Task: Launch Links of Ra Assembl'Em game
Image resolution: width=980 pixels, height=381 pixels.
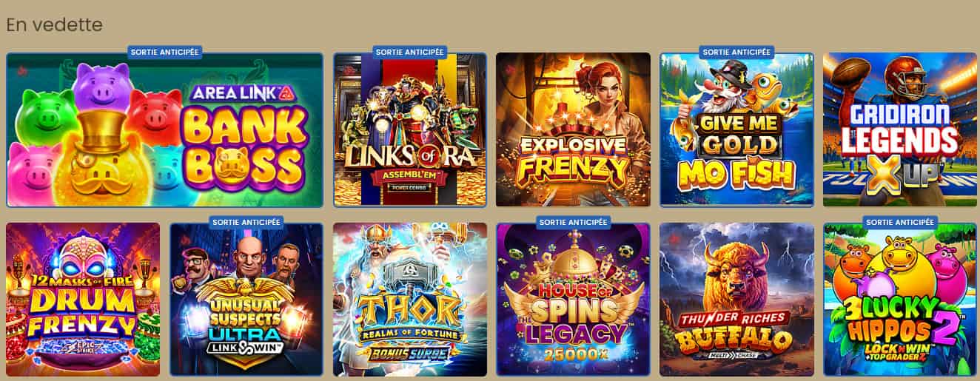Action: click(x=409, y=129)
